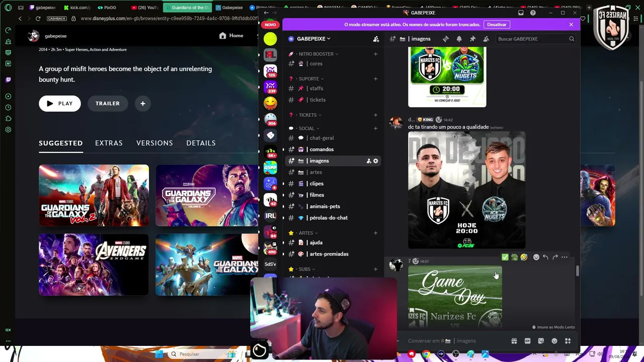Switch to kick.com browser tab
Viewport: 644px width, 362px height.
77,8
